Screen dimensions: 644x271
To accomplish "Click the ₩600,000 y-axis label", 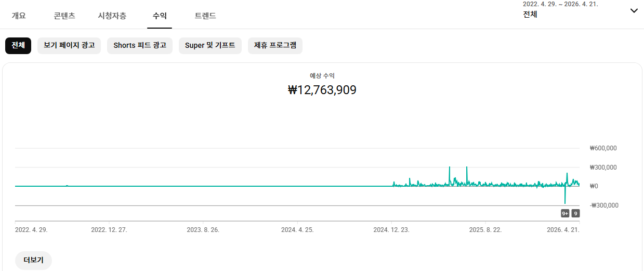I will (x=603, y=148).
